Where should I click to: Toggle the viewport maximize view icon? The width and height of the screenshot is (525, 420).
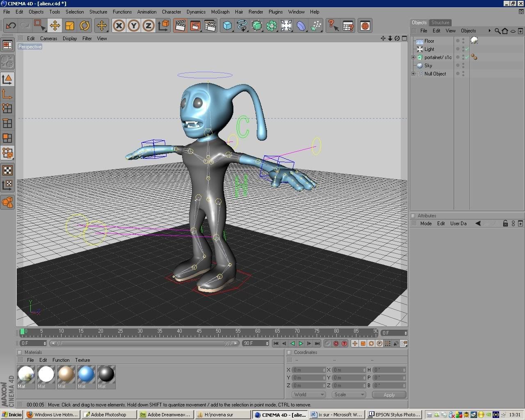(404, 38)
